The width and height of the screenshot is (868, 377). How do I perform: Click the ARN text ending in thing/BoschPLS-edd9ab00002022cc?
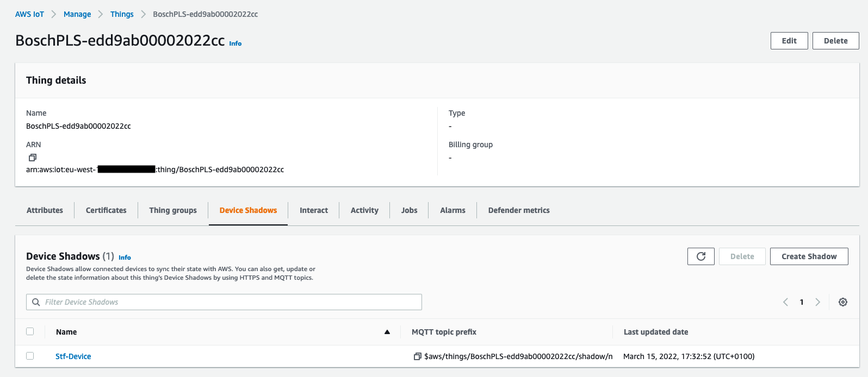coord(155,169)
